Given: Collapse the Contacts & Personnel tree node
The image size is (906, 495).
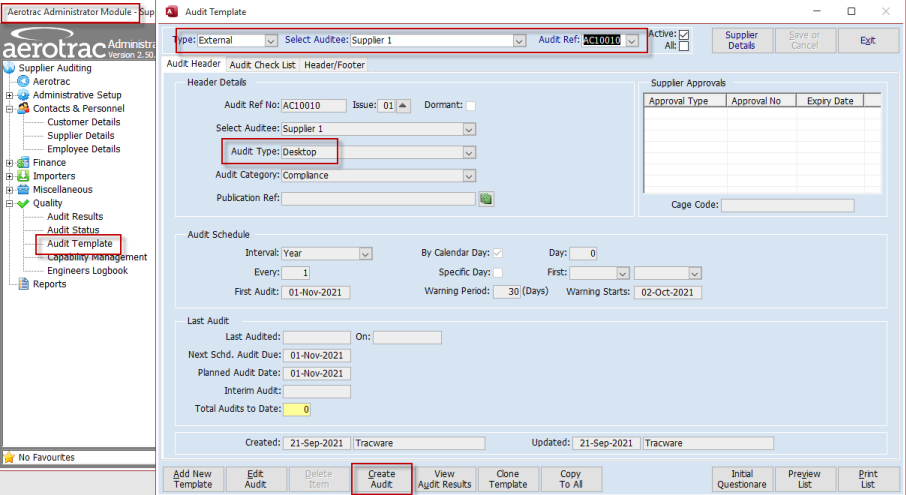Looking at the screenshot, I should pyautogui.click(x=9, y=109).
